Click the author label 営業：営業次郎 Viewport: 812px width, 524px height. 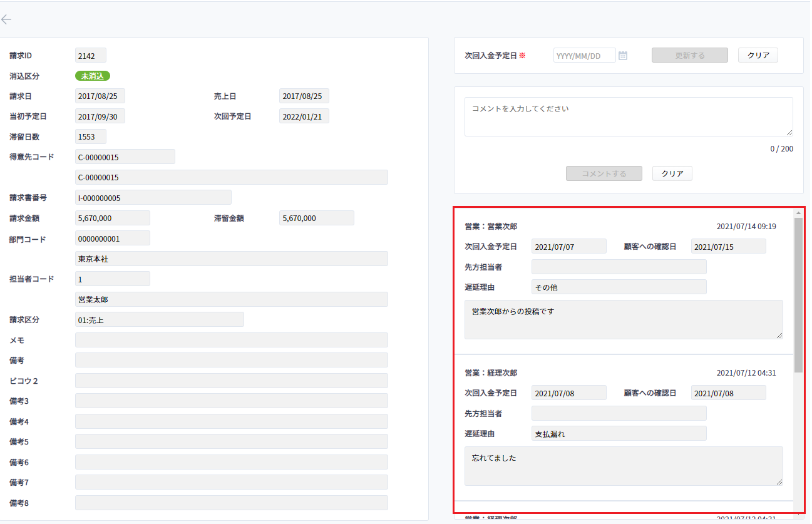[x=491, y=227]
